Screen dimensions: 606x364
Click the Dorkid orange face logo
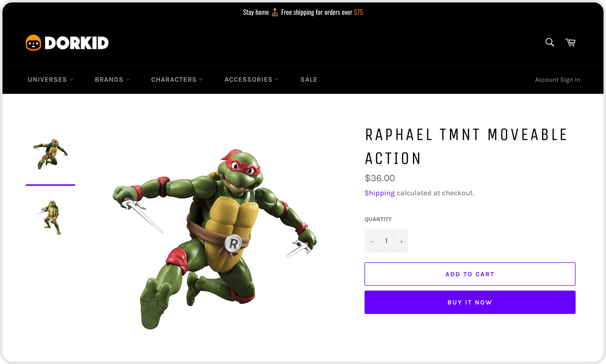coord(33,43)
